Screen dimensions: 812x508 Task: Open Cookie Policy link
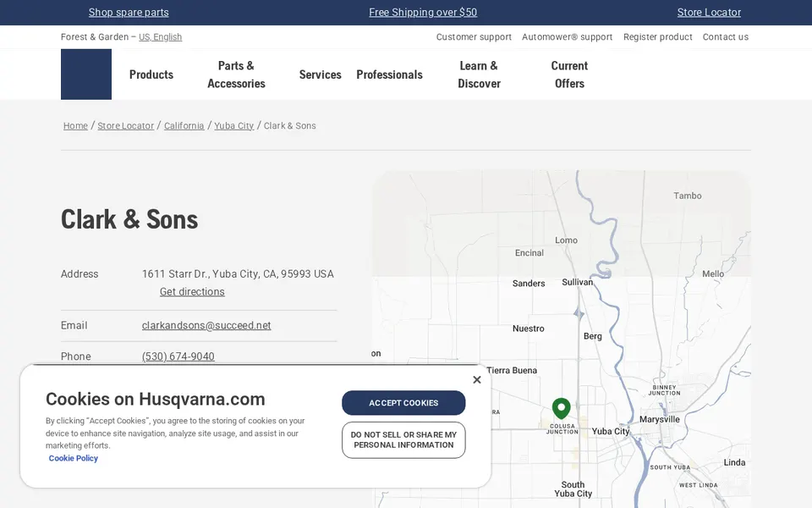point(73,458)
